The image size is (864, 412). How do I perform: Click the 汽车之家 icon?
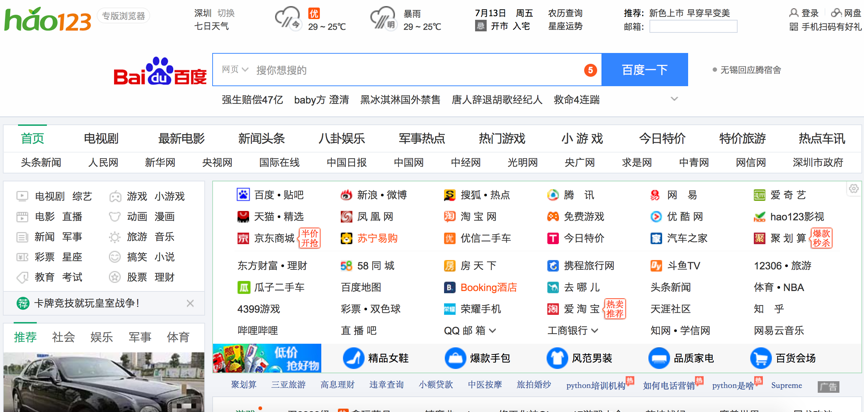click(656, 238)
